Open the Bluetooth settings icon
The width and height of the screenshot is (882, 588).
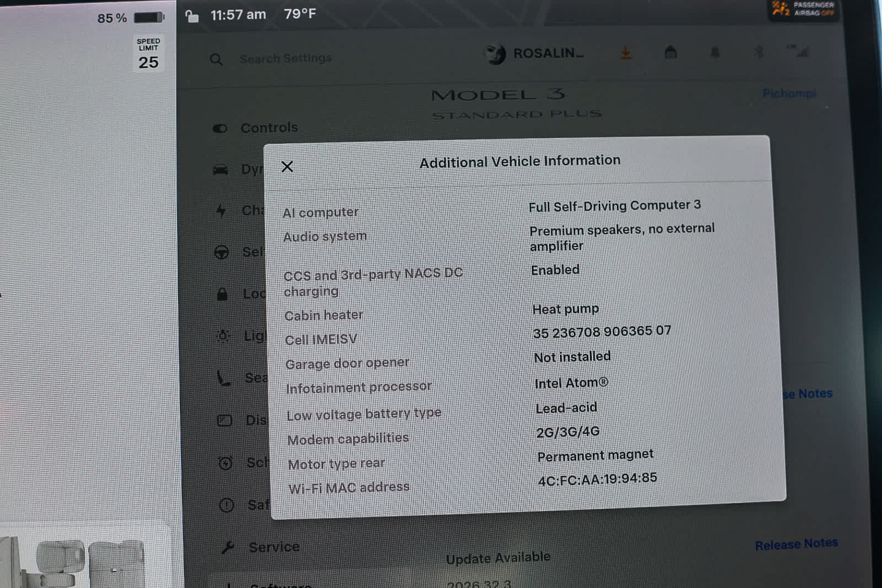(x=759, y=52)
